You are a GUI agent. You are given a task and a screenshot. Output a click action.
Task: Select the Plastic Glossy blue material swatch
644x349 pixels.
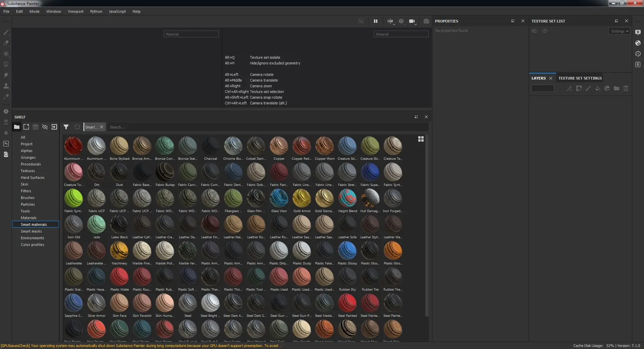pyautogui.click(x=347, y=251)
